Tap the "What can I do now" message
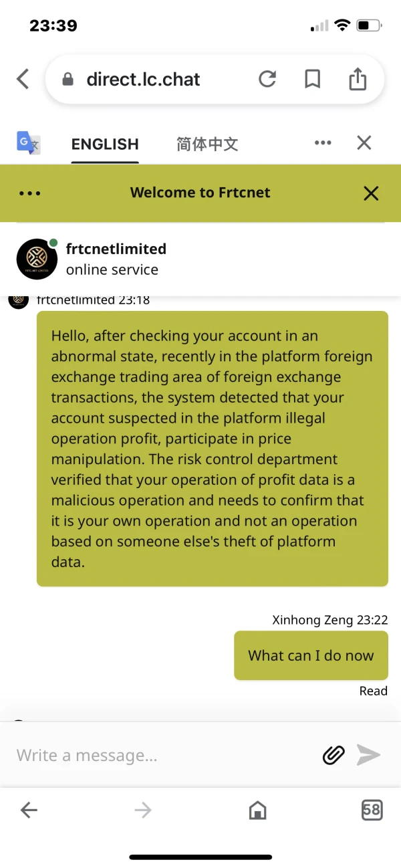401x868 pixels. (311, 655)
